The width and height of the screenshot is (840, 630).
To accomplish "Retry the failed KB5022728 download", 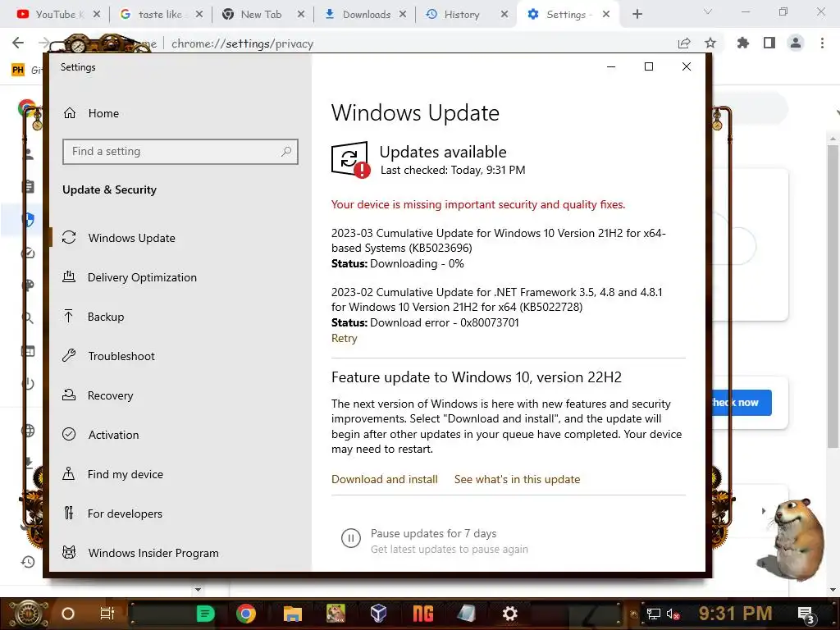I will 344,338.
